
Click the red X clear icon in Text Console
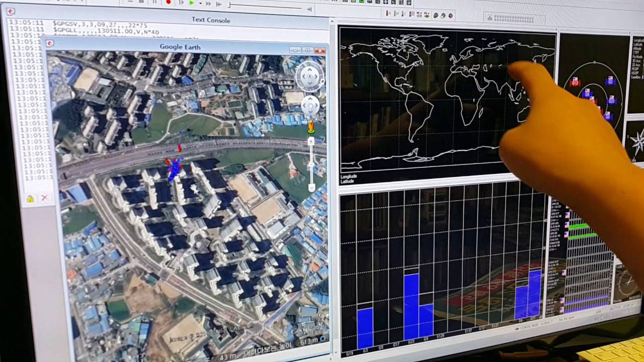45,198
